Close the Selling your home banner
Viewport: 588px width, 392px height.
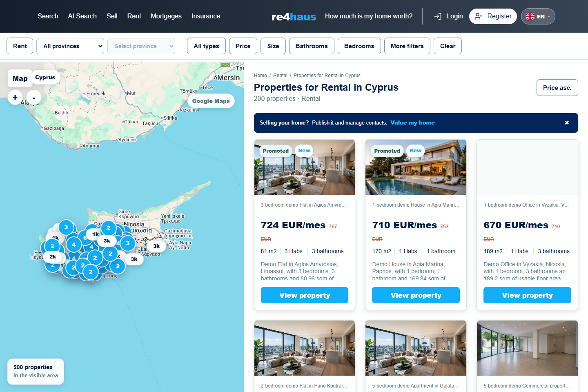coord(567,123)
